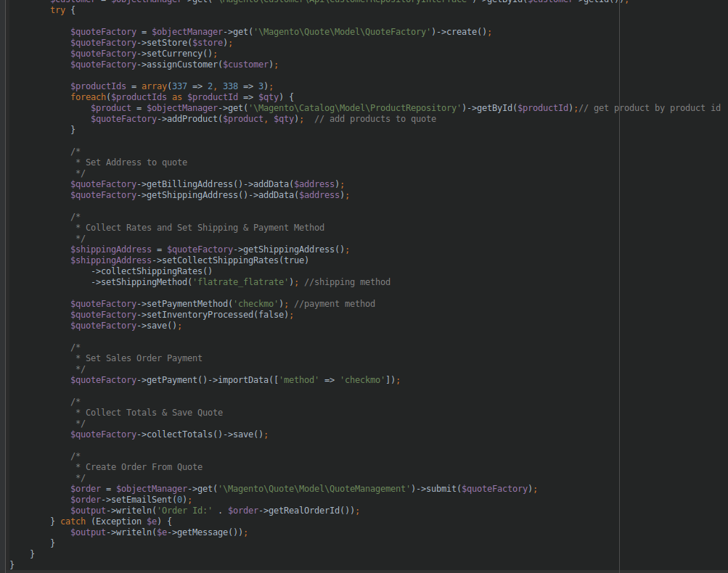The image size is (728, 573).
Task: Click '$quoteFactory->assignCustomer($customer);' line
Action: 174,65
